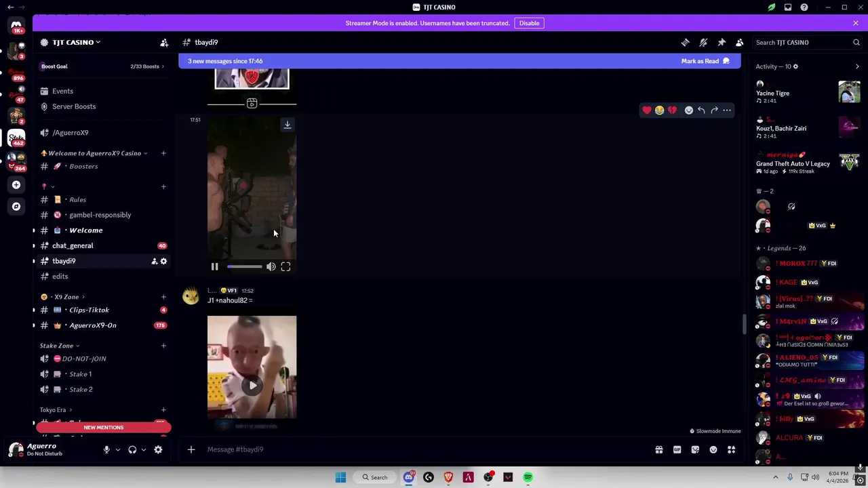The image size is (868, 488).
Task: Expand the Activity panel chevron
Action: 857,66
